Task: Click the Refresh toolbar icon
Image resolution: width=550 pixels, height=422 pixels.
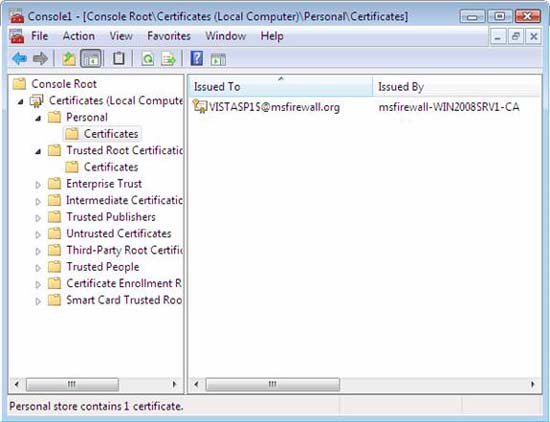Action: pos(148,59)
